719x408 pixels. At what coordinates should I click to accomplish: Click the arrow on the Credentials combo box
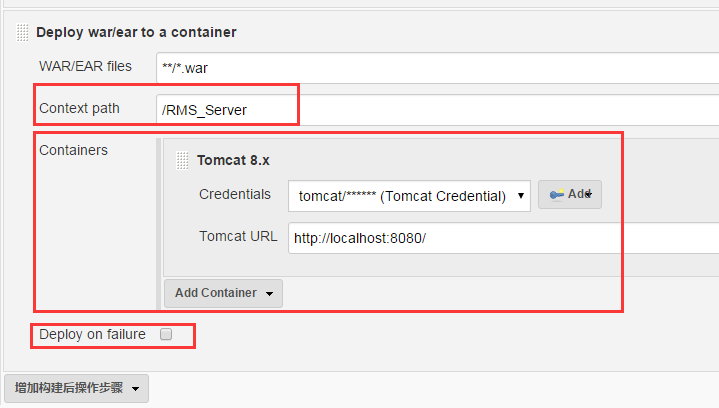pos(520,196)
